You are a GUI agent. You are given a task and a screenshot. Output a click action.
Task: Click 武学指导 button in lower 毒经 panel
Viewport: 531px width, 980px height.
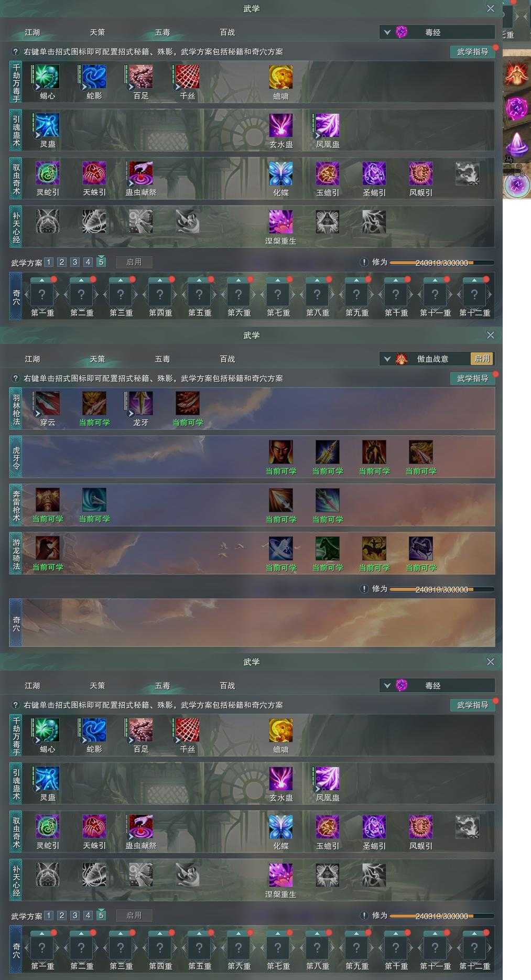(472, 705)
